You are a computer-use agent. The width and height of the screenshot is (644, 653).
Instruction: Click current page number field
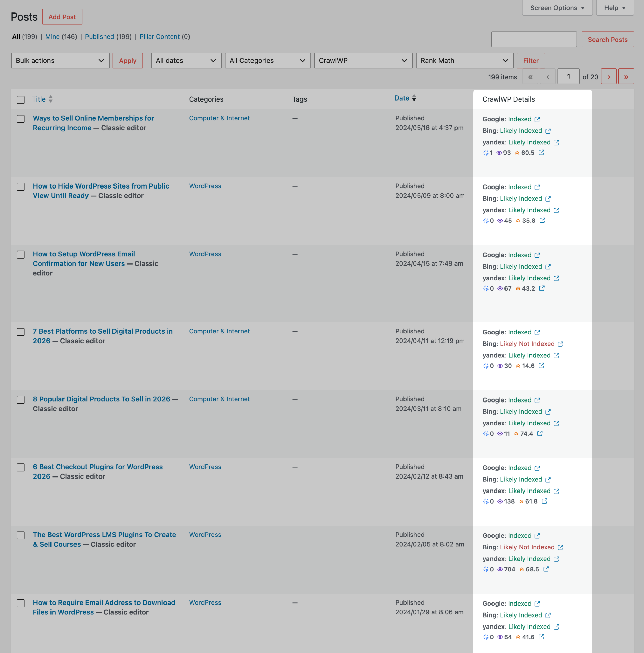coord(568,76)
